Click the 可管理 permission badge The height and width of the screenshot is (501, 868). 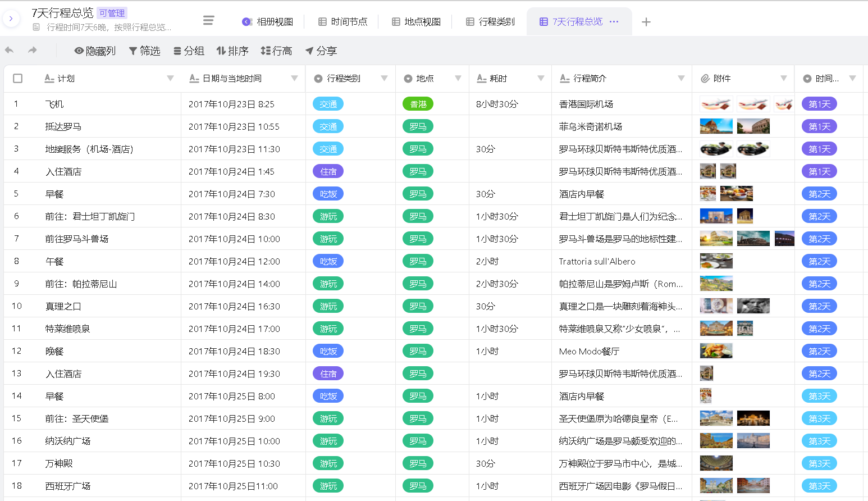(112, 13)
